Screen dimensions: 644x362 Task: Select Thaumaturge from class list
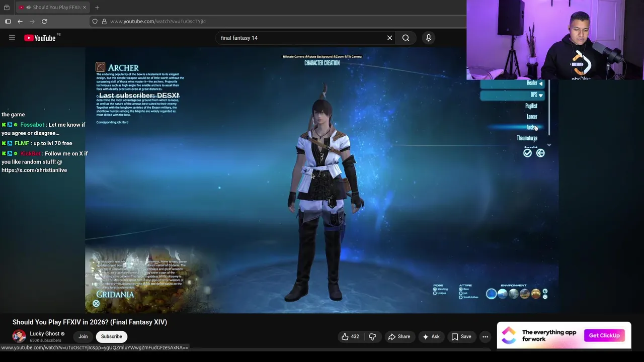[x=527, y=138]
